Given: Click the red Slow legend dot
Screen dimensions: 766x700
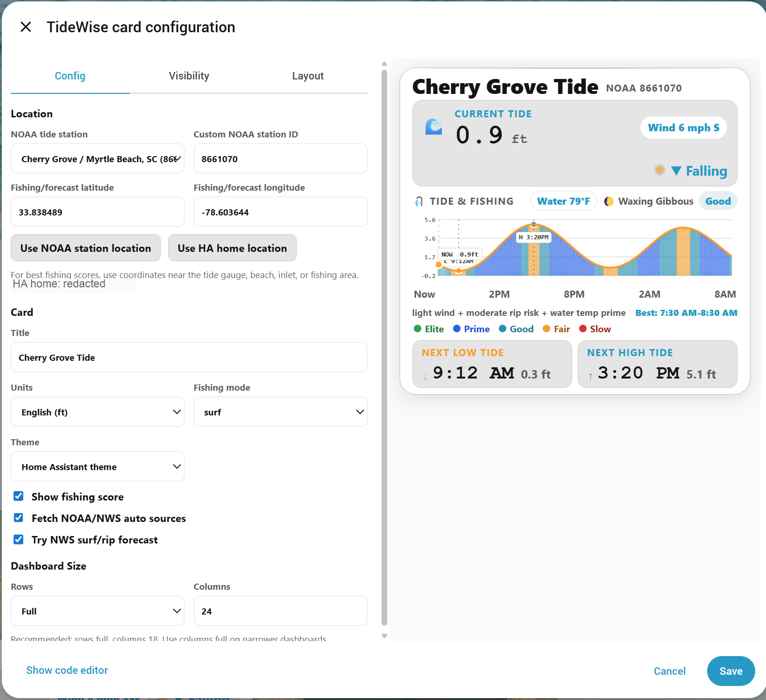Looking at the screenshot, I should click(583, 329).
